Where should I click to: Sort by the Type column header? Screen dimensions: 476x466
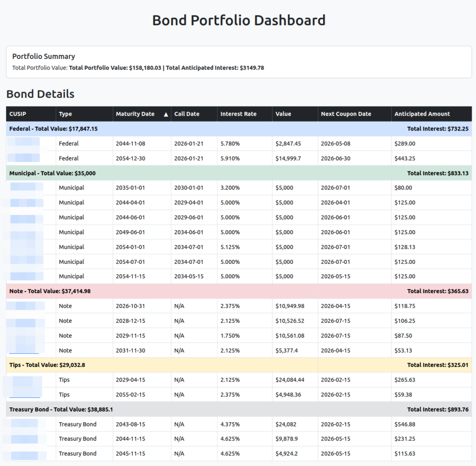tap(66, 114)
